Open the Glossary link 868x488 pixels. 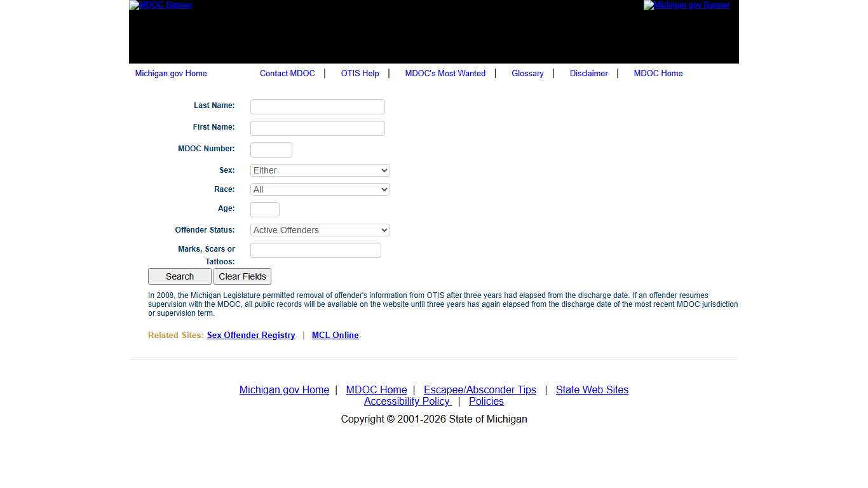[527, 73]
